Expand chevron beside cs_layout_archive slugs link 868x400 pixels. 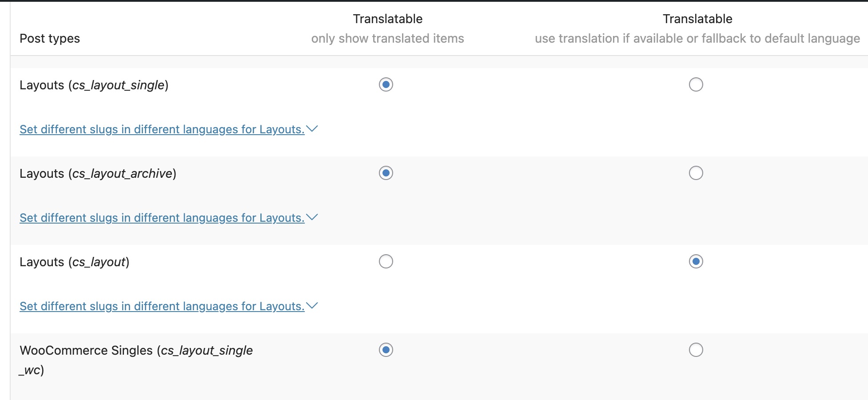312,217
